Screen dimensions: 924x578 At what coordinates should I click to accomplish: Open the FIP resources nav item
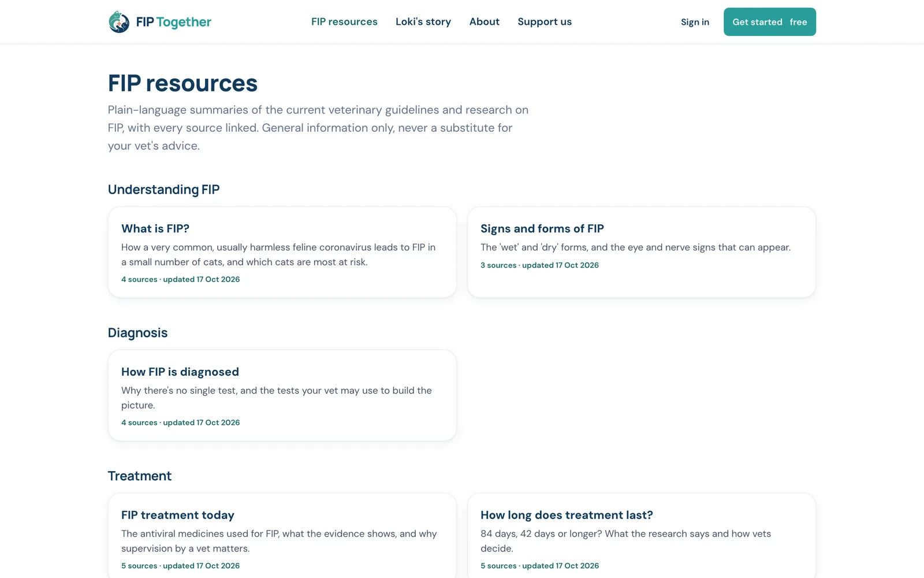pos(344,22)
